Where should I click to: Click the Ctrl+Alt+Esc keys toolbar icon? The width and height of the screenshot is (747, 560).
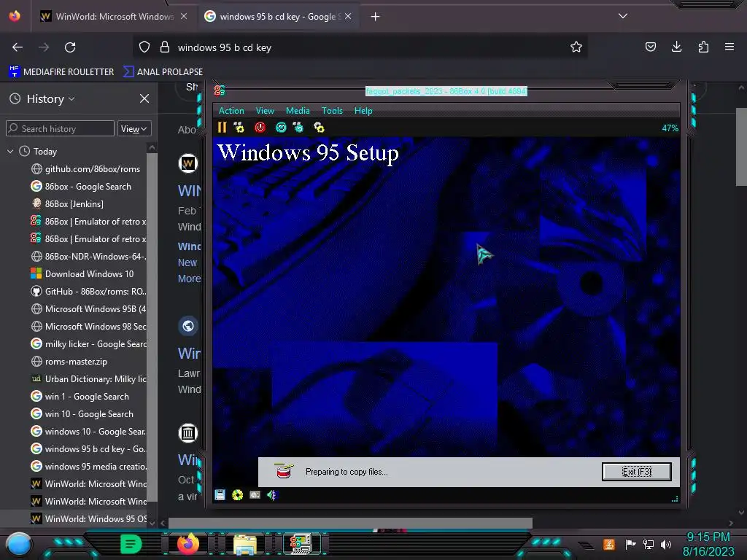pyautogui.click(x=298, y=127)
